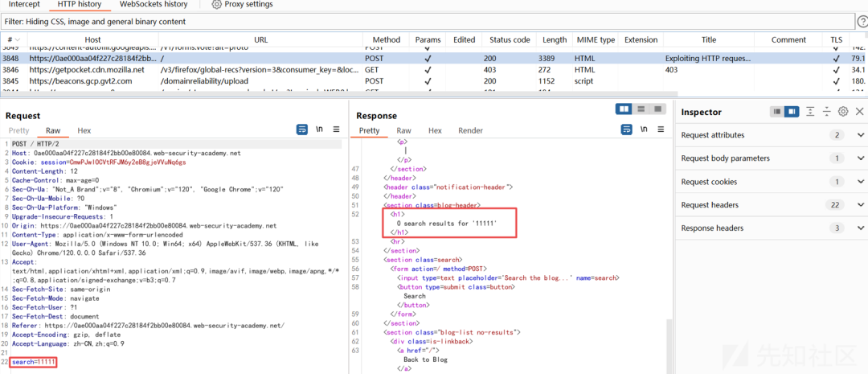Switch to the Intercept tab
The height and width of the screenshot is (374, 868).
pyautogui.click(x=24, y=5)
